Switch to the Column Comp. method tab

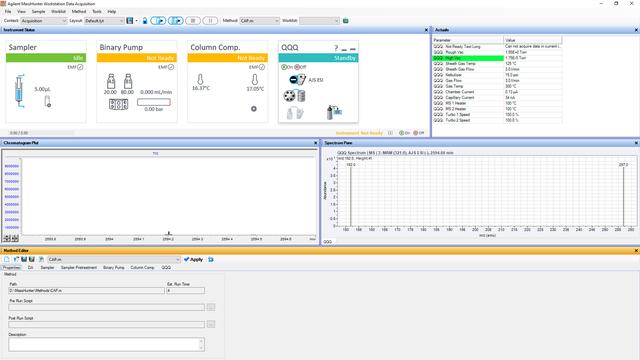[142, 267]
